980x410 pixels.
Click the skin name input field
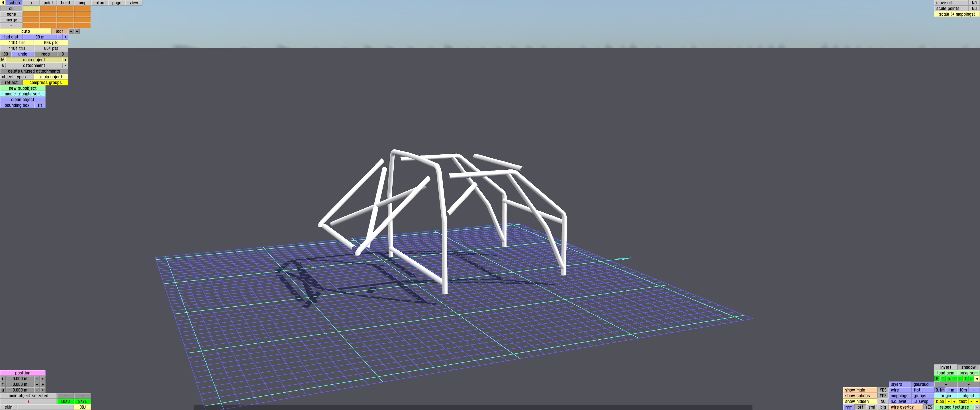click(45, 407)
